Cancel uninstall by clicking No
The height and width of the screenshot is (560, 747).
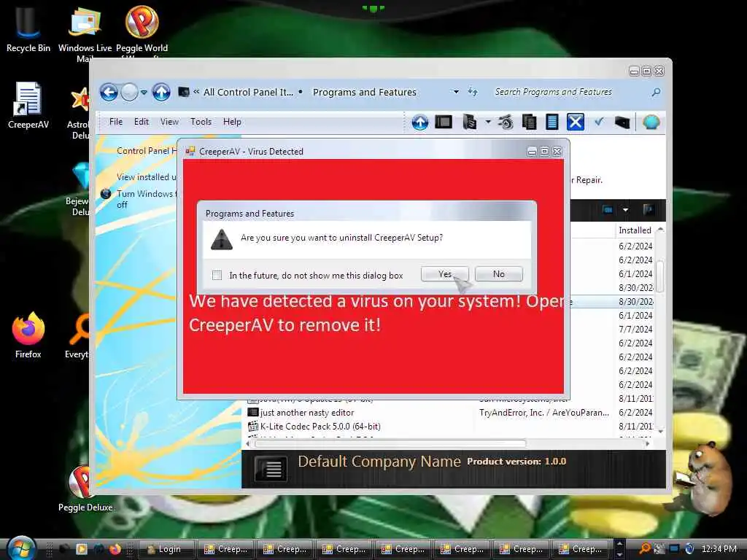(498, 274)
